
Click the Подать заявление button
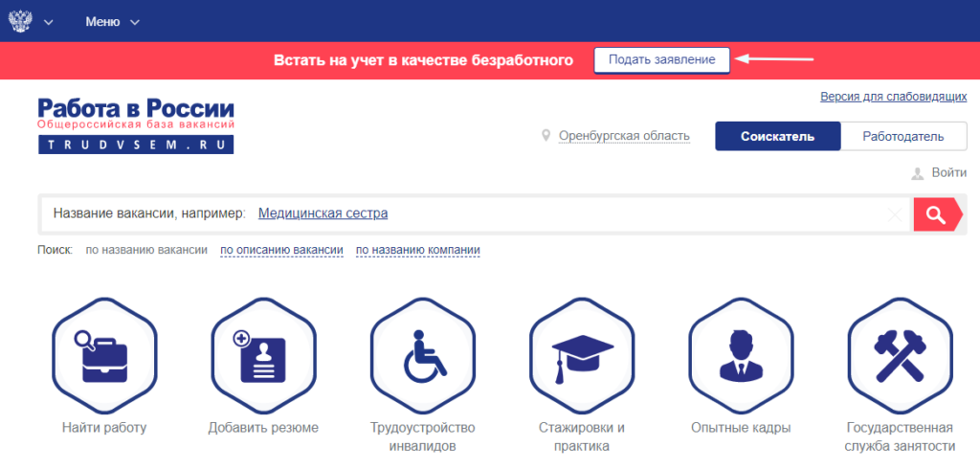click(661, 59)
